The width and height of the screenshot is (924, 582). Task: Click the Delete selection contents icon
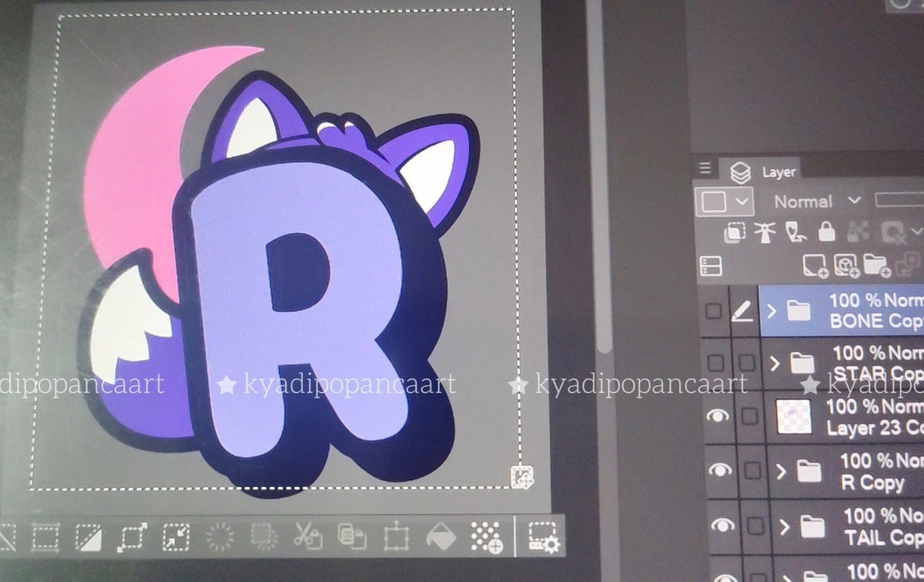(x=220, y=537)
